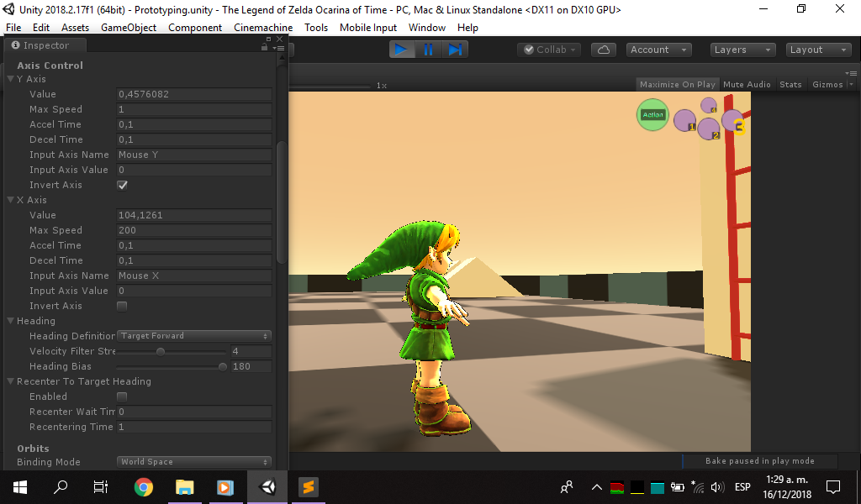
Task: Open Unity Collab from the toolbar
Action: (x=548, y=49)
